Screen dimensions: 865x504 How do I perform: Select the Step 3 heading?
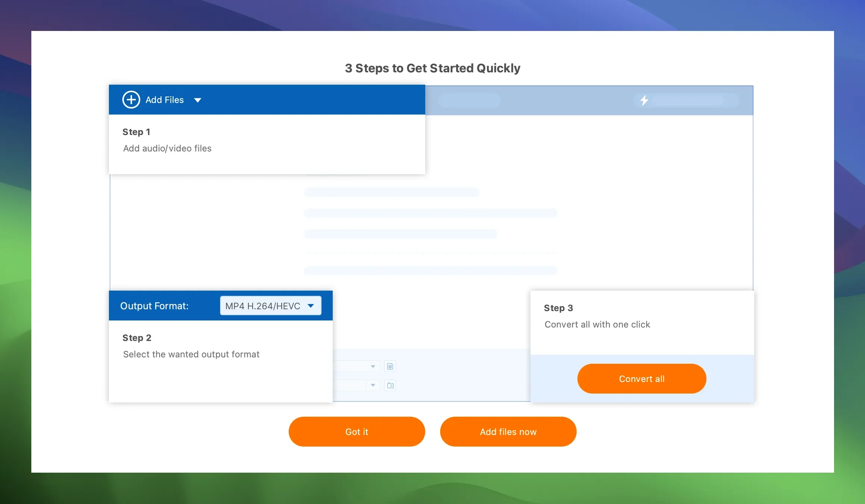click(558, 308)
